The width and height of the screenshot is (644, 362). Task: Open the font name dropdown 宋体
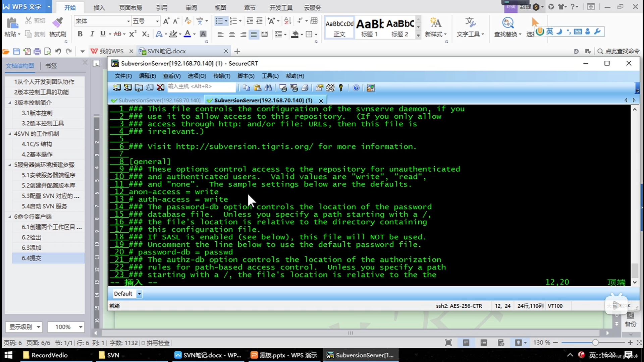[128, 21]
